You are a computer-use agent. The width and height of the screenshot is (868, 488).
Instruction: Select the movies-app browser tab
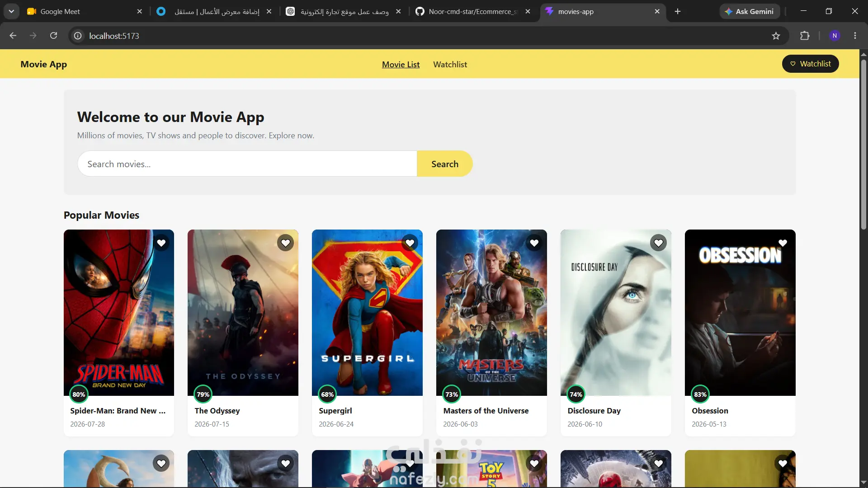click(x=603, y=12)
